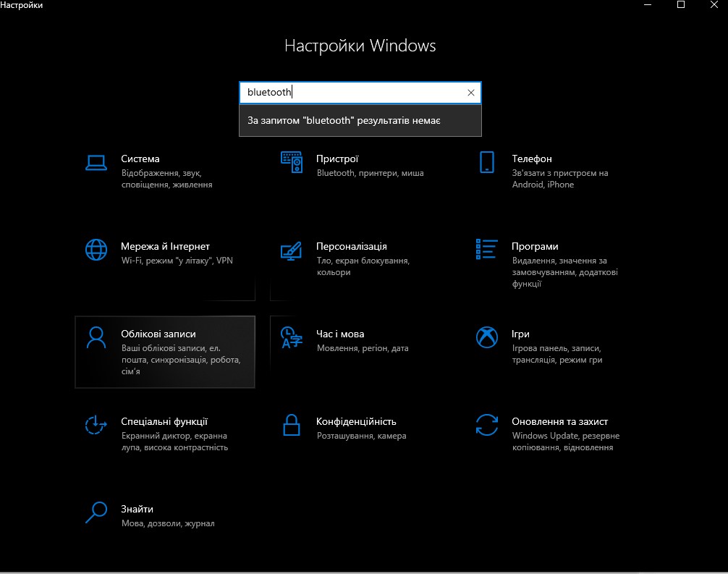Image resolution: width=728 pixels, height=574 pixels.
Task: Click 'Bluetooth, принтери, миша' description
Action: (x=370, y=173)
